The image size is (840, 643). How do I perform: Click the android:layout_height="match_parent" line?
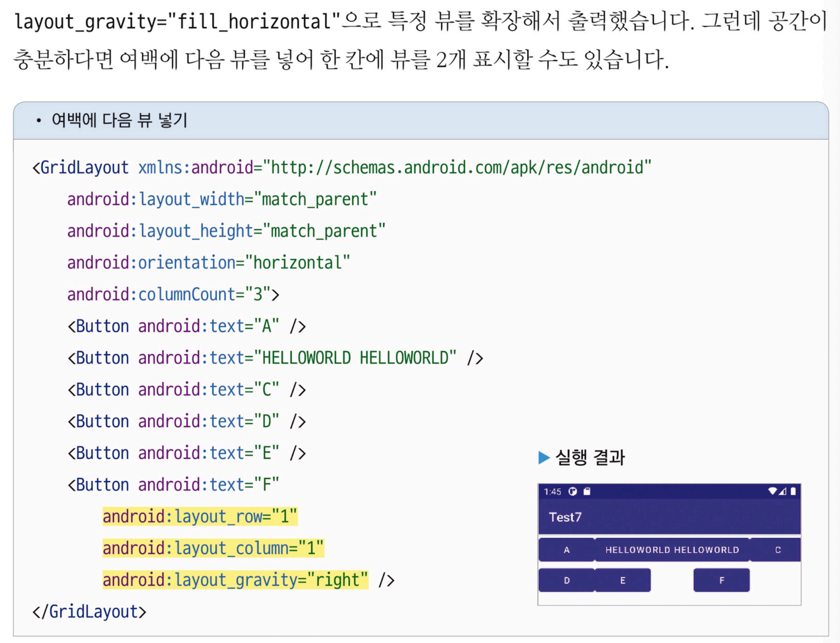coord(226,231)
